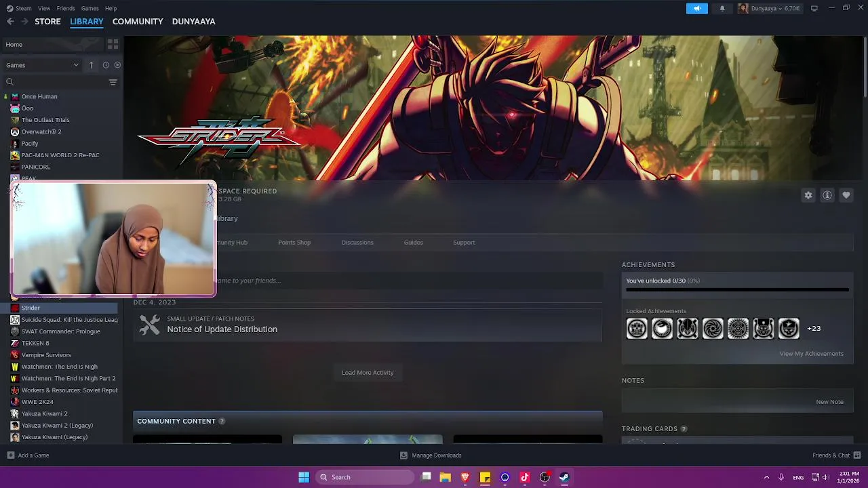
Task: Open the Discussions link
Action: point(357,243)
